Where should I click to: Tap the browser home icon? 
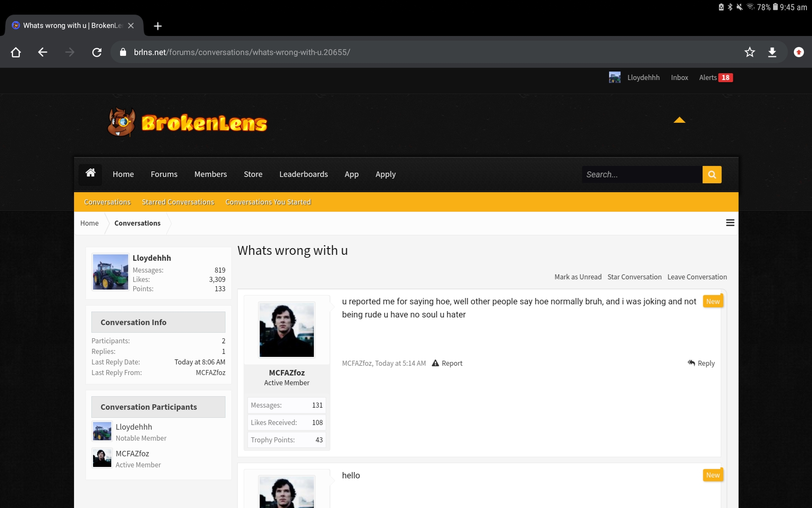[x=16, y=52]
